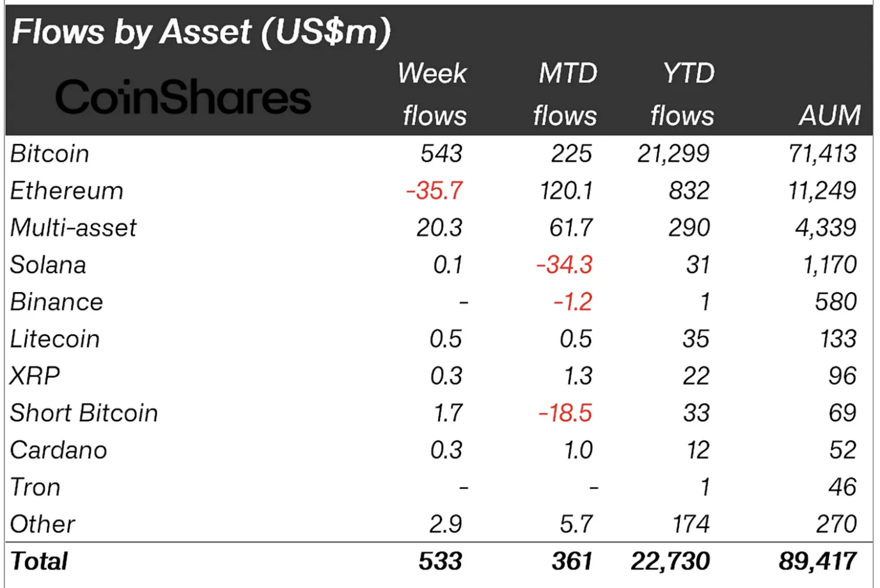Select the Cardano row label

[x=59, y=451]
